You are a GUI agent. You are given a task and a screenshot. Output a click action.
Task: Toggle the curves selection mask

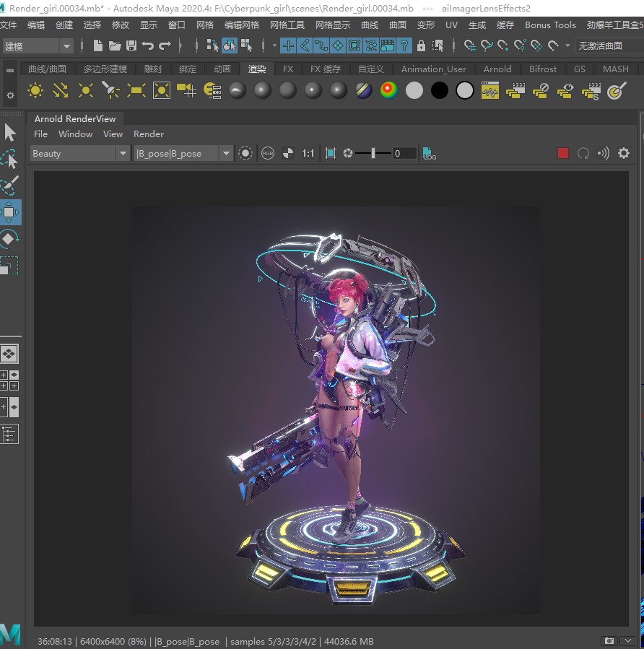(321, 45)
